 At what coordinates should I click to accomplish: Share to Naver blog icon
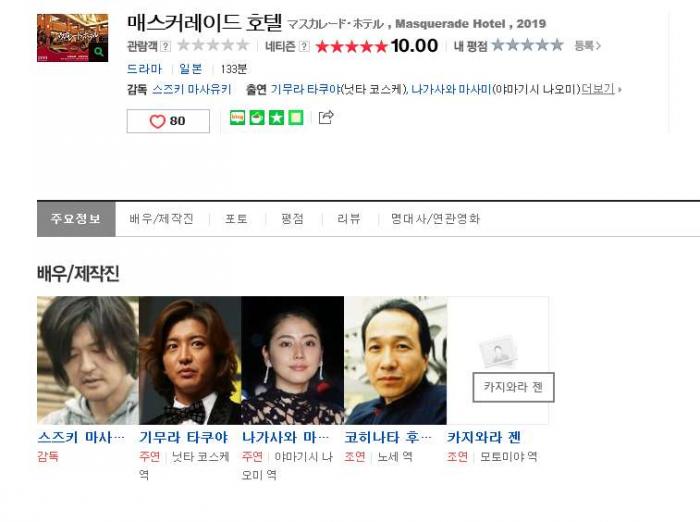[x=237, y=118]
